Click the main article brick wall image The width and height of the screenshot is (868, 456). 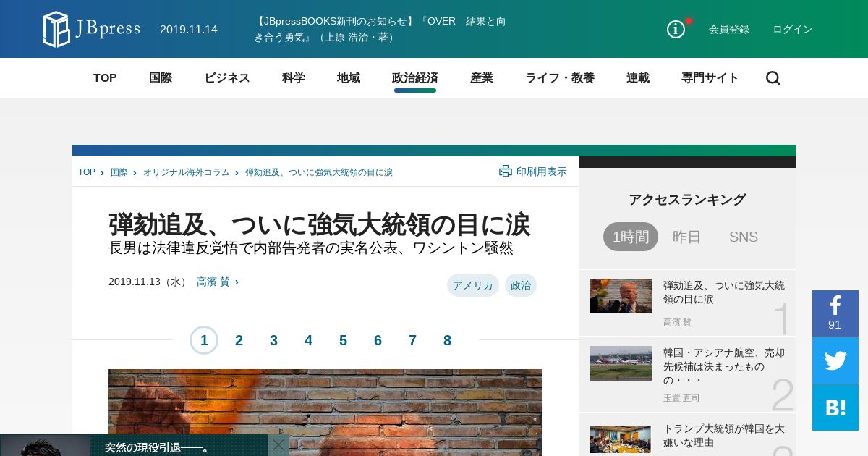(x=325, y=413)
